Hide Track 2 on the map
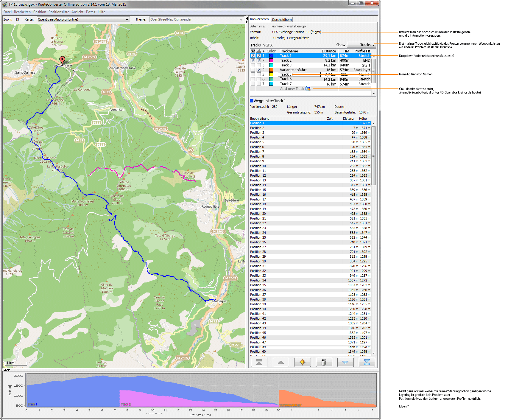Viewport: 508px width, 420px height. [253, 60]
